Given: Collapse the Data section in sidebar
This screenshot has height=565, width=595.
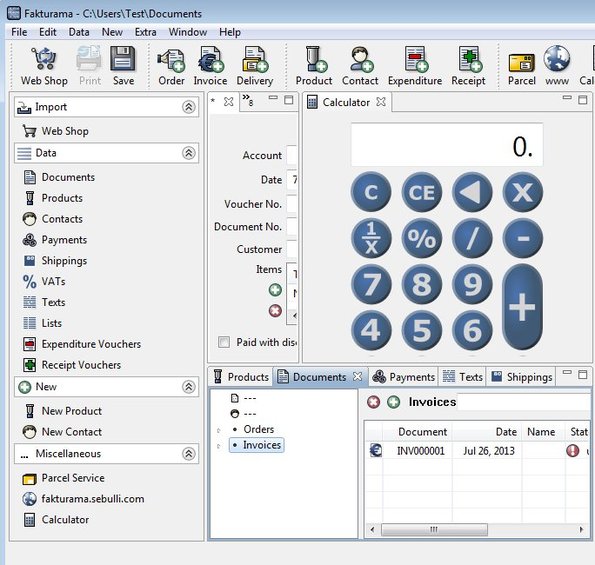Looking at the screenshot, I should click(189, 153).
